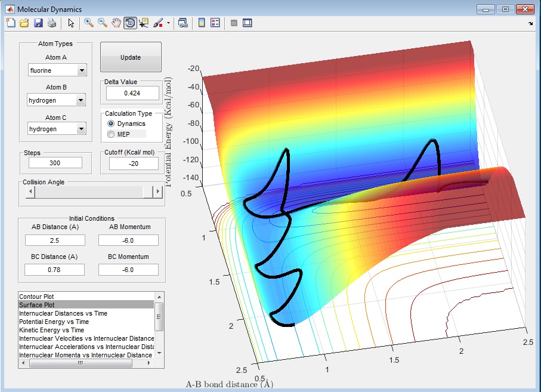
Task: Click the Collision Angle slider right arrow
Action: [158, 192]
